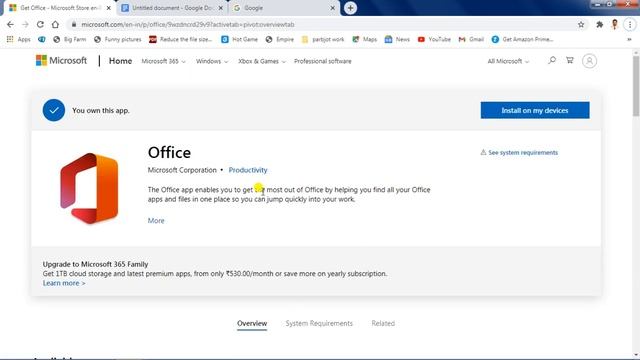Open the Apps bookmark shortcut
Image resolution: width=640 pixels, height=360 pixels.
pos(19,39)
